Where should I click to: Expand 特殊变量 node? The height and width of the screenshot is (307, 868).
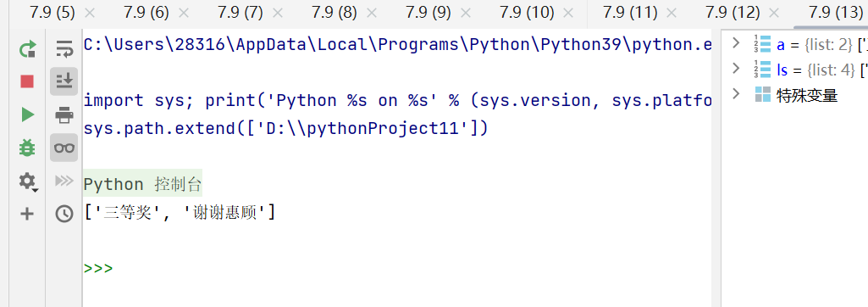736,94
